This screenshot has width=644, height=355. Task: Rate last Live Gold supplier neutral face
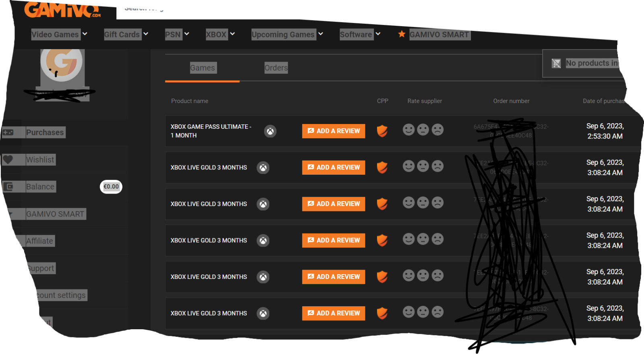tap(423, 312)
